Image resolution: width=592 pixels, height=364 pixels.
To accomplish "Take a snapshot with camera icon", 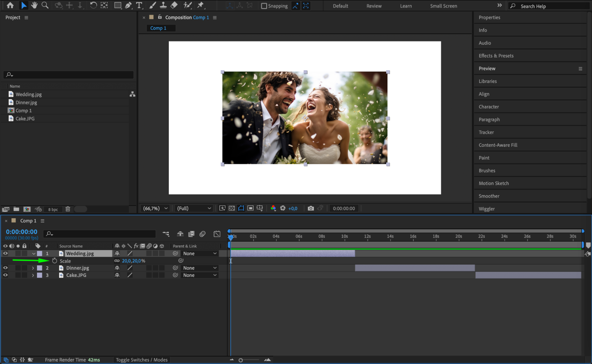I will pos(310,208).
